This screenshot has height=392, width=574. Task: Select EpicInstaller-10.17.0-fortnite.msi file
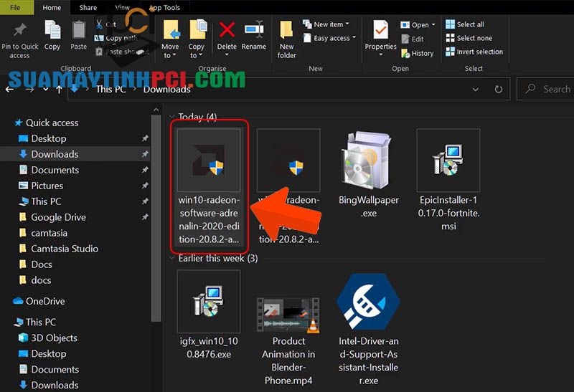click(x=448, y=180)
